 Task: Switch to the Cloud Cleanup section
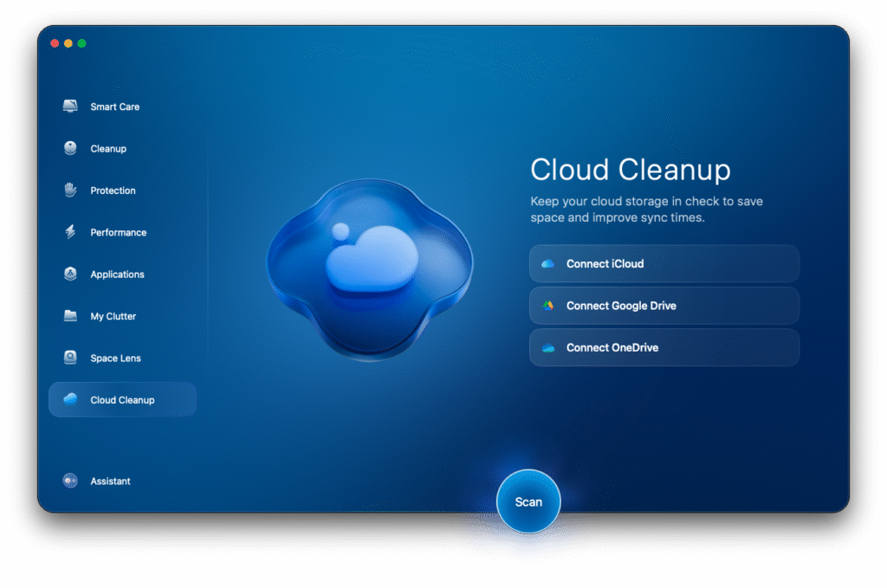(122, 400)
